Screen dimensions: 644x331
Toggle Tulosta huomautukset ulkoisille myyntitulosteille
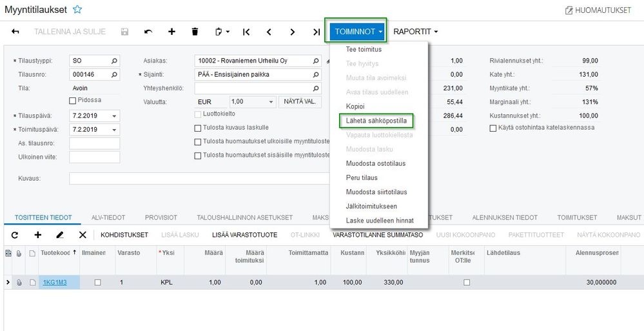coord(197,142)
